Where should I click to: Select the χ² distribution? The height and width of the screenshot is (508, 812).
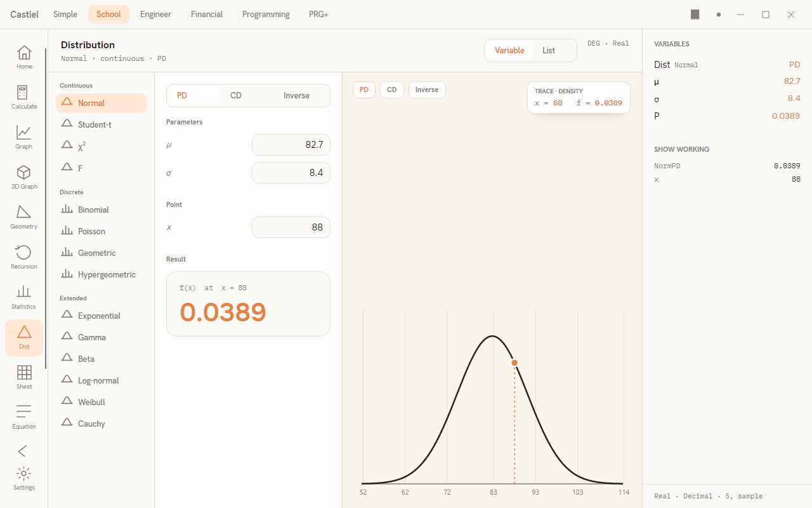[x=101, y=146]
